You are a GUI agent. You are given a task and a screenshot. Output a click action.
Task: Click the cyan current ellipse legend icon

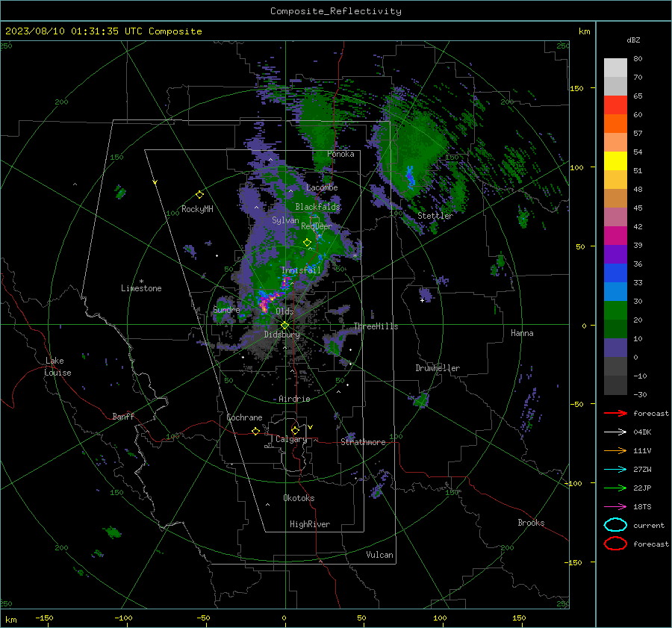coord(615,525)
